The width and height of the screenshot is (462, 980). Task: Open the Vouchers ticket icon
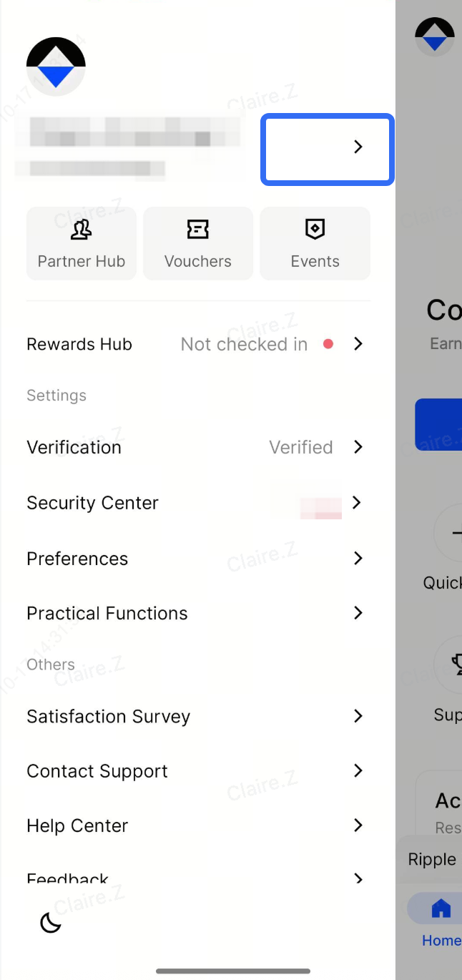pyautogui.click(x=197, y=229)
